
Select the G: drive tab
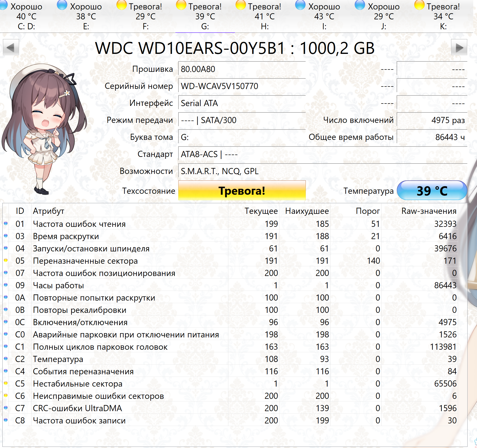(205, 16)
